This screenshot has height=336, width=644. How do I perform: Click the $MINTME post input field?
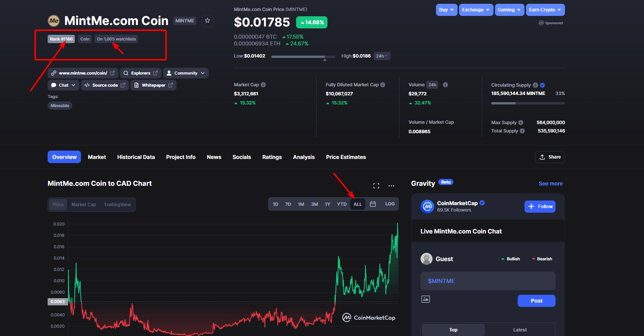pos(488,281)
